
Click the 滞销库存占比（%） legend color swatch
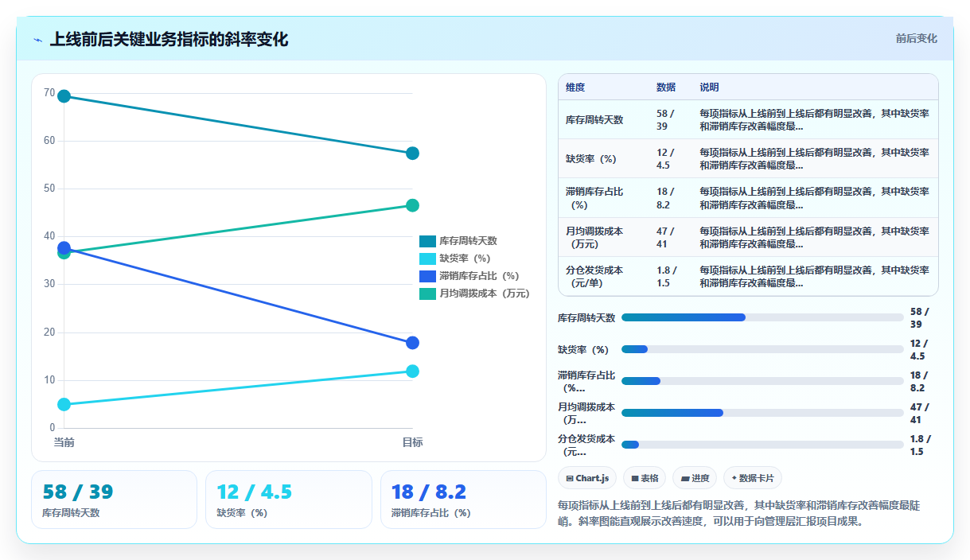click(427, 276)
